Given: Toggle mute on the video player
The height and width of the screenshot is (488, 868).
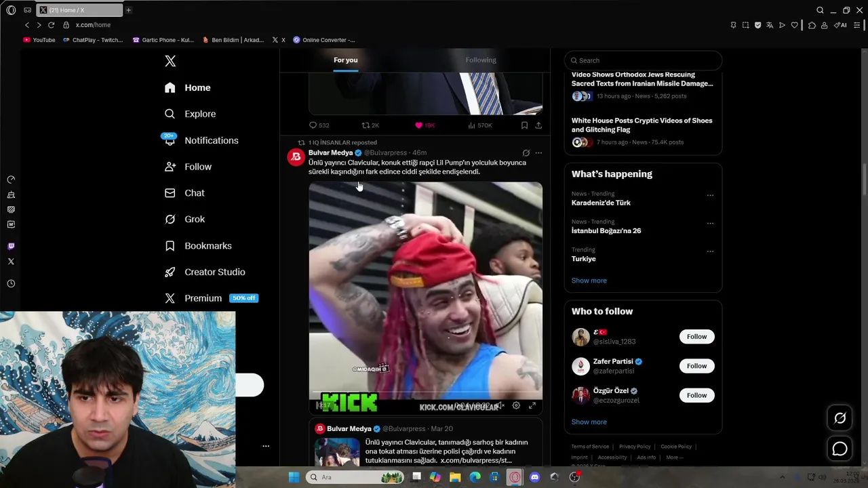Looking at the screenshot, I should tap(499, 405).
